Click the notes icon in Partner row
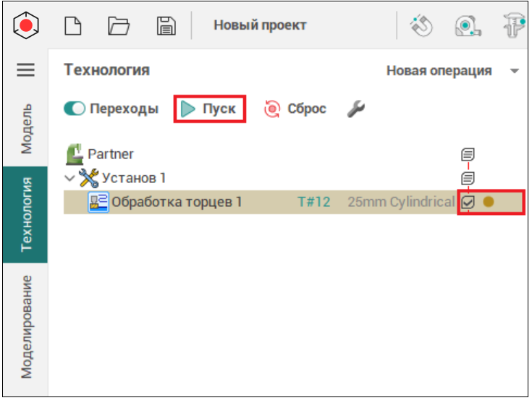The width and height of the screenshot is (532, 403). 468,154
